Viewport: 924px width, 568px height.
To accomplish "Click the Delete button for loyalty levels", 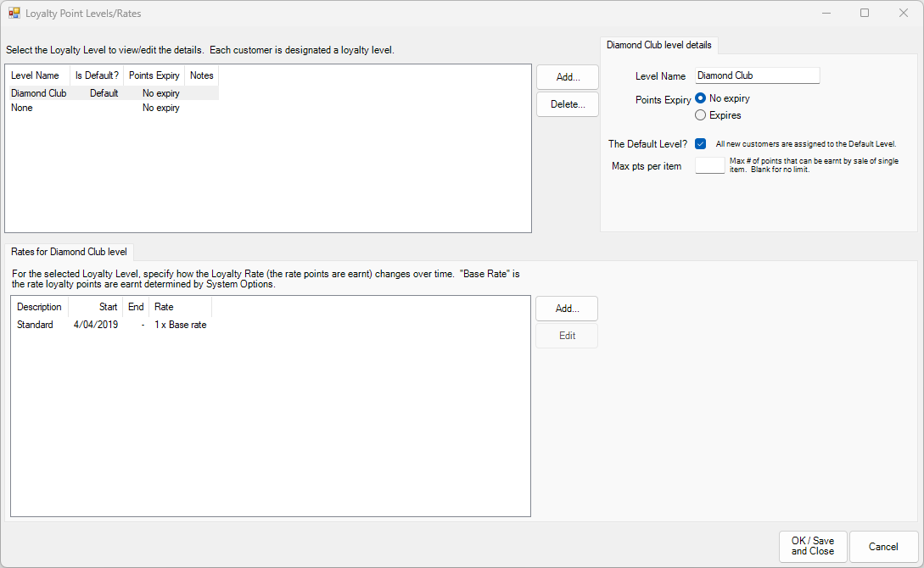I will click(567, 103).
